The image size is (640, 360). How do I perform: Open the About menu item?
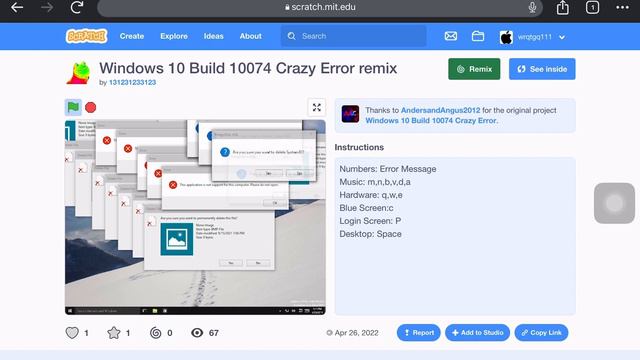point(251,36)
